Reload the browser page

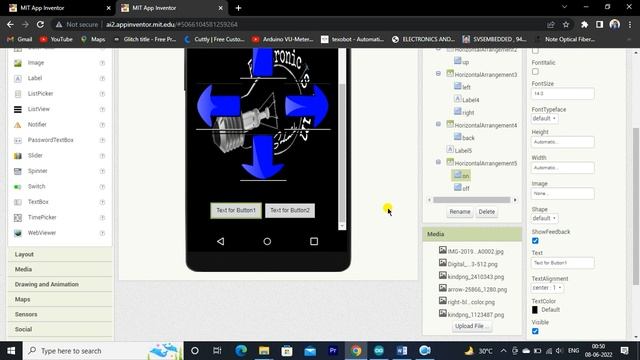click(40, 24)
